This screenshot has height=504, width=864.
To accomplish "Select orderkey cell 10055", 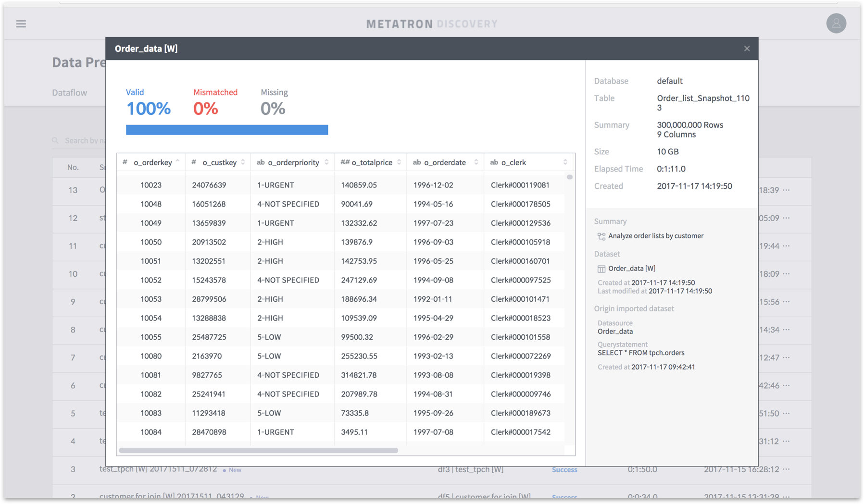I will pos(151,337).
